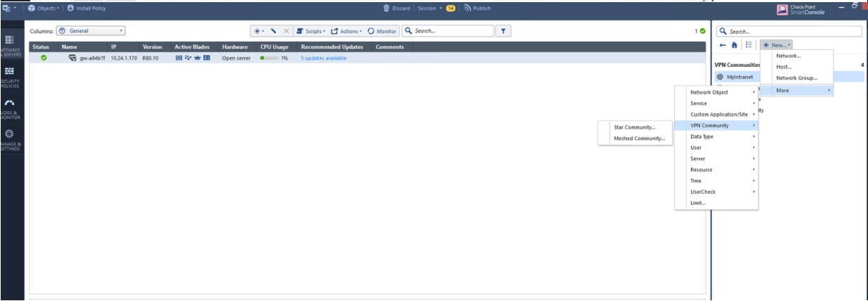The height and width of the screenshot is (301, 868).
Task: Click the Publish button
Action: [477, 8]
